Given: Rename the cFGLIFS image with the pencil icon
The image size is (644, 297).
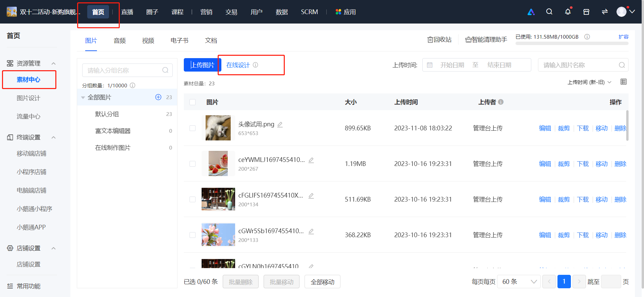Looking at the screenshot, I should [x=311, y=196].
